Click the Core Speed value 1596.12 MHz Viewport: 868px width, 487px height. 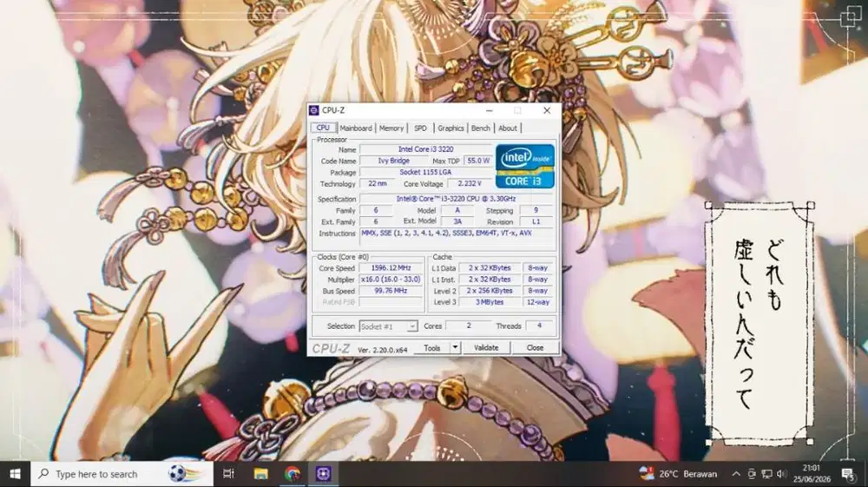click(391, 268)
